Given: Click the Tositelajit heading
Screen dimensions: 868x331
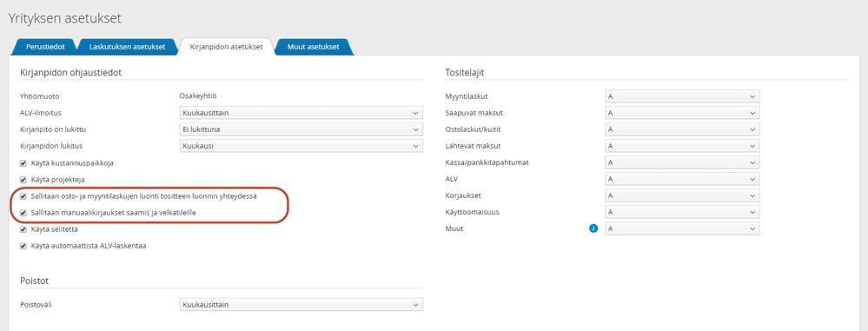Looking at the screenshot, I should pos(465,72).
